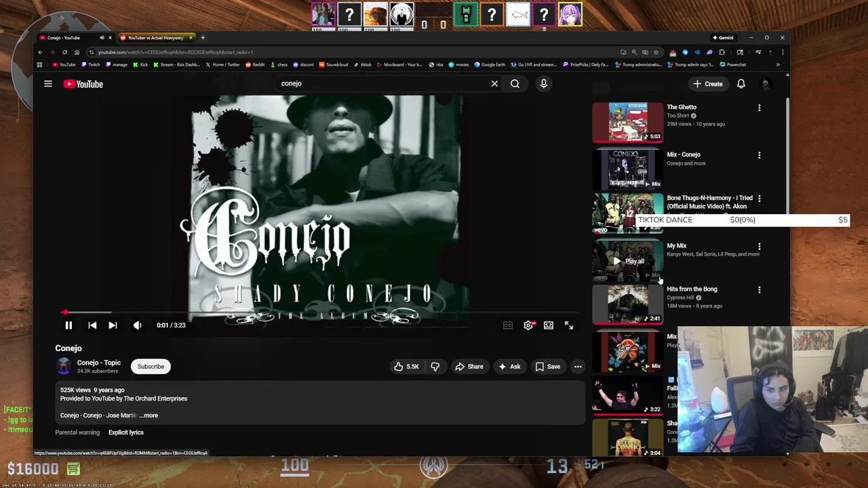Switch the player to theater mode
The width and height of the screenshot is (868, 488).
point(549,325)
